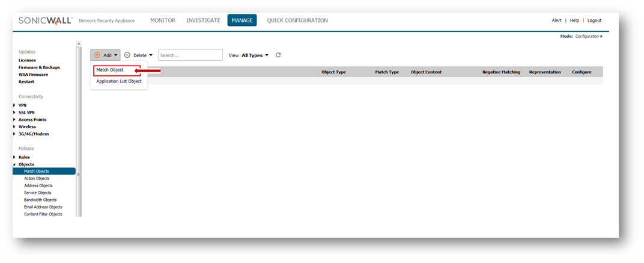
Task: Open Firmware & Backups page
Action: pos(39,67)
